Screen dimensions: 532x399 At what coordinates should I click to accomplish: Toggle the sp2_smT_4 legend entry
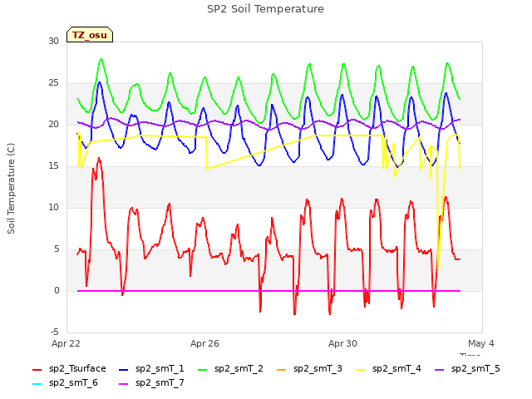point(388,369)
